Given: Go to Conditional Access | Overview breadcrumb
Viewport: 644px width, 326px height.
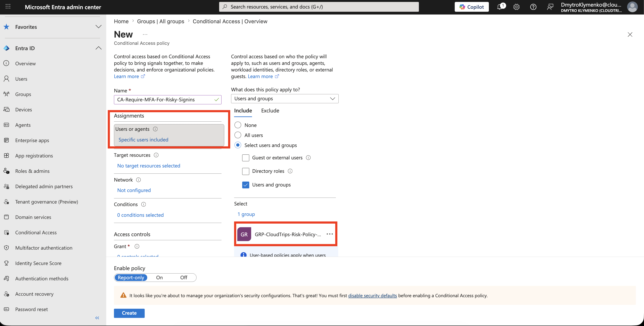Looking at the screenshot, I should 230,21.
